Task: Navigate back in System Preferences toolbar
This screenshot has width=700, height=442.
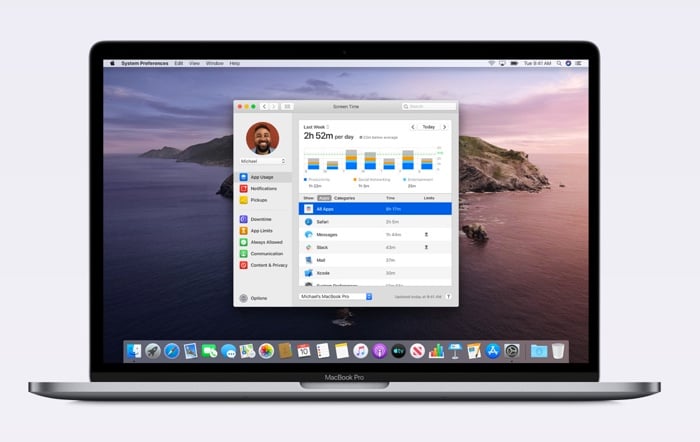Action: tap(264, 106)
